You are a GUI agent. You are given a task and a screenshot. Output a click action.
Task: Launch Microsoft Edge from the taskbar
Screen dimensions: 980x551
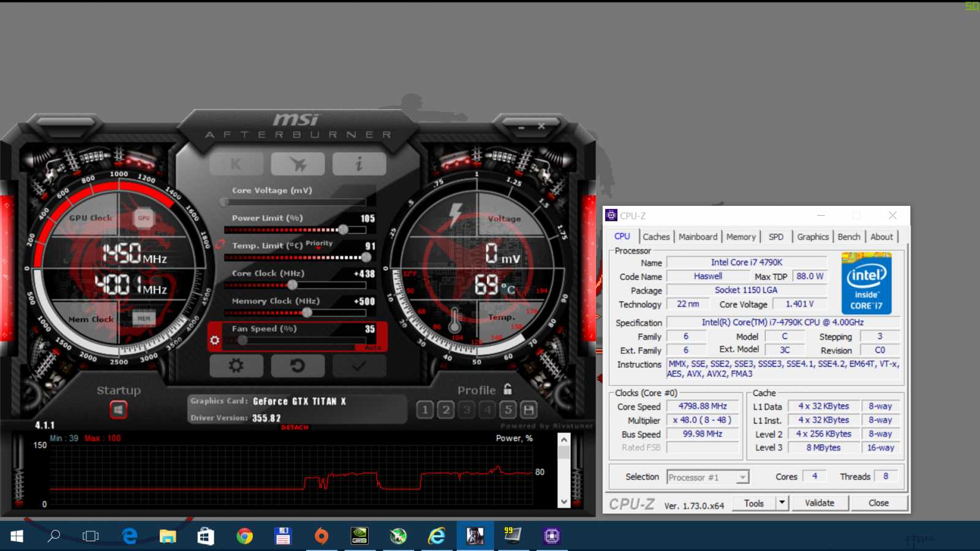point(129,536)
